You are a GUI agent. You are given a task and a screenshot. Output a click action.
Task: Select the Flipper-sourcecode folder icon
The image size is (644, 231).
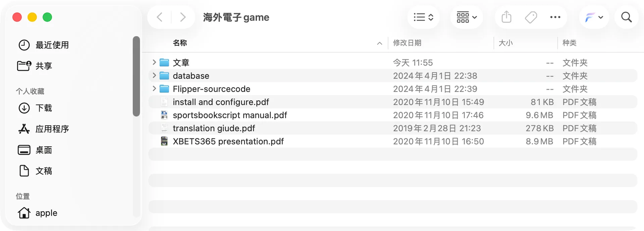click(164, 89)
